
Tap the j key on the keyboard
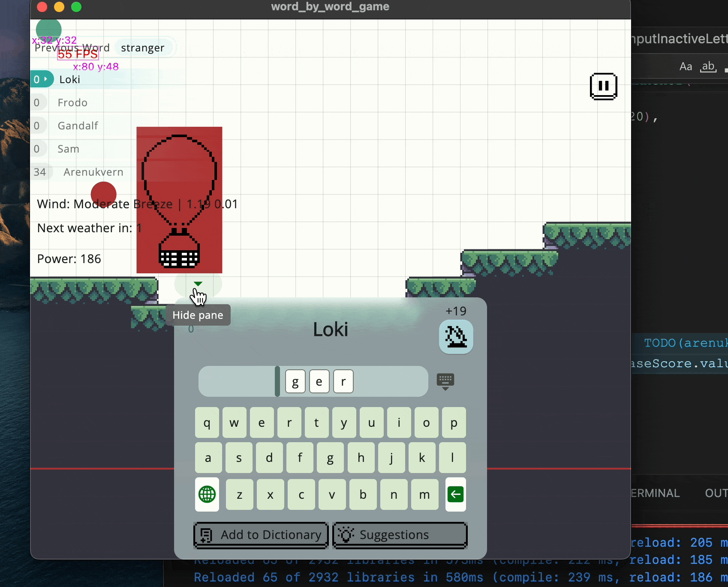pyautogui.click(x=391, y=458)
